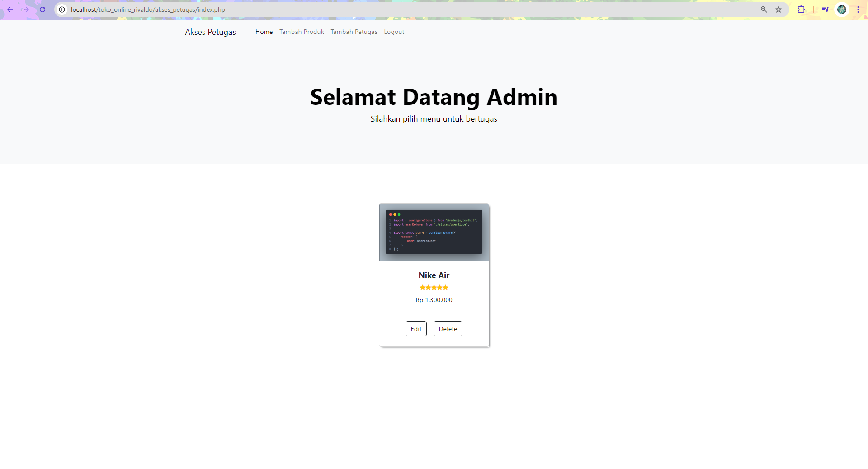Screen dimensions: 868x469
Task: Bookmark this page with the star icon
Action: pyautogui.click(x=778, y=9)
